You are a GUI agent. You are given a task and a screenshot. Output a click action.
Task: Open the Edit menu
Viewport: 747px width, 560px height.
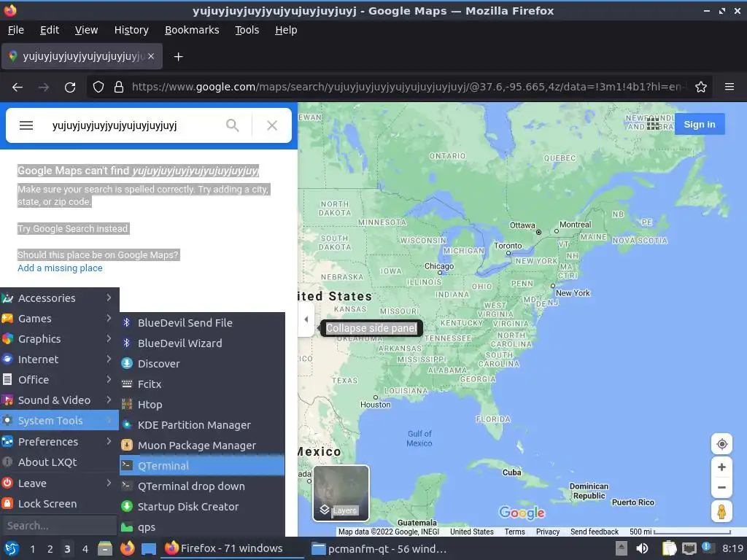[50, 30]
